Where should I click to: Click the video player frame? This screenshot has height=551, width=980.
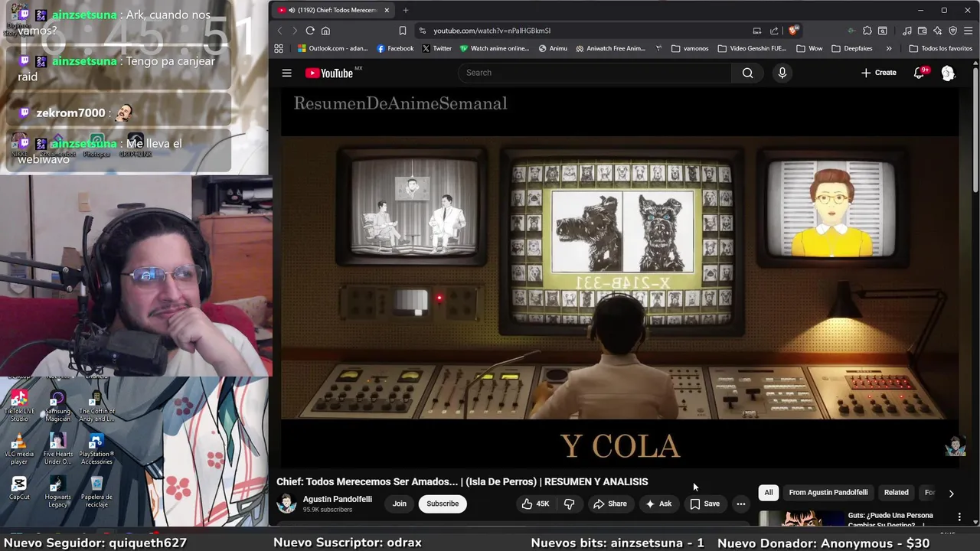click(x=619, y=278)
